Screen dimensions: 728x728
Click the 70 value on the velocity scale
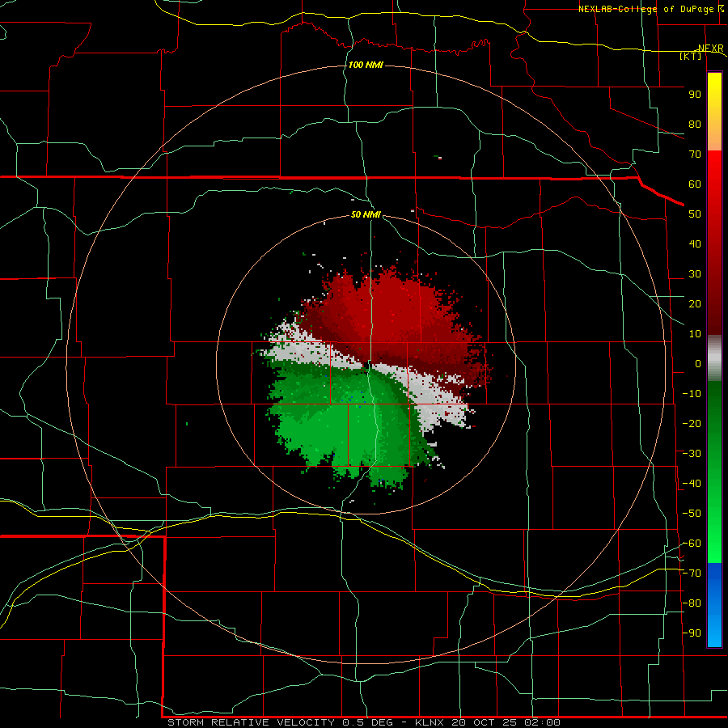(695, 154)
